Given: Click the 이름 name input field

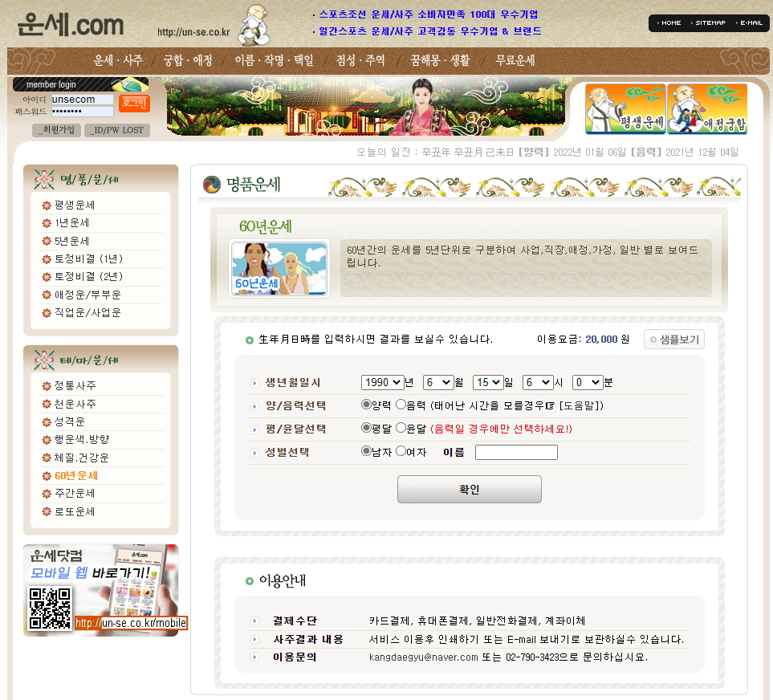Looking at the screenshot, I should tap(516, 452).
